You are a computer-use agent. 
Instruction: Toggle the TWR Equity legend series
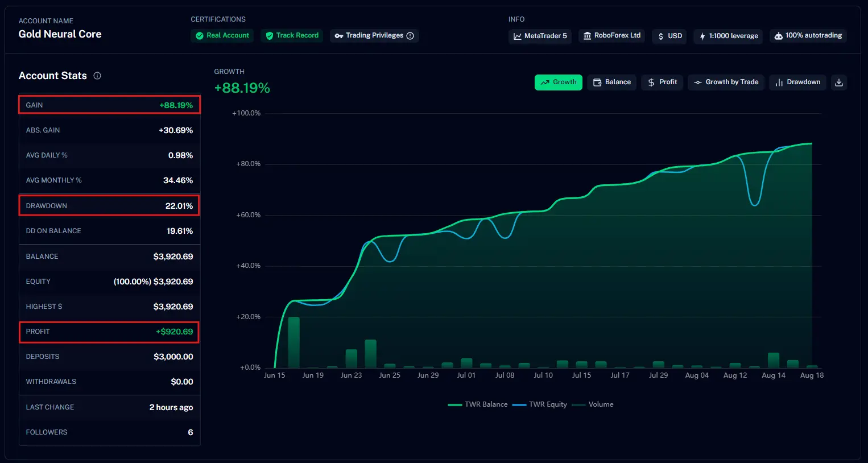click(x=539, y=404)
